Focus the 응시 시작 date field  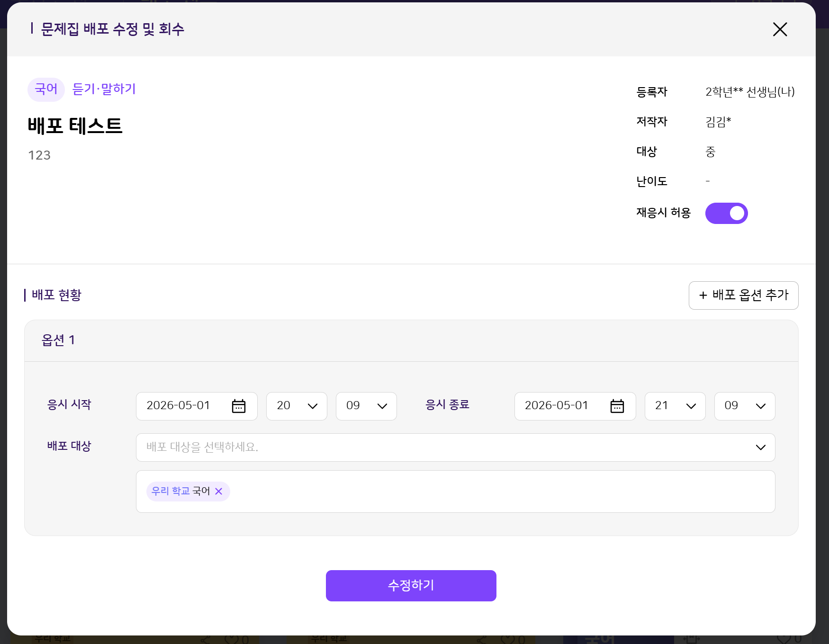(x=197, y=406)
